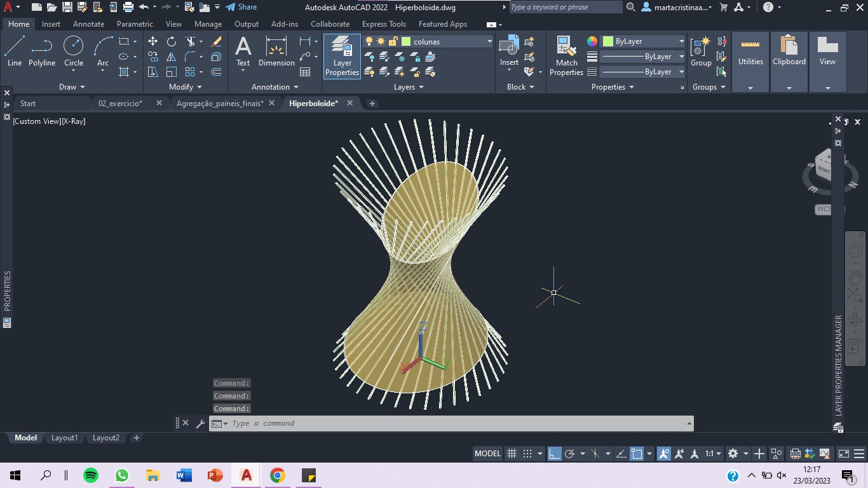
Task: Toggle colunas layer lock icon
Action: coord(393,41)
